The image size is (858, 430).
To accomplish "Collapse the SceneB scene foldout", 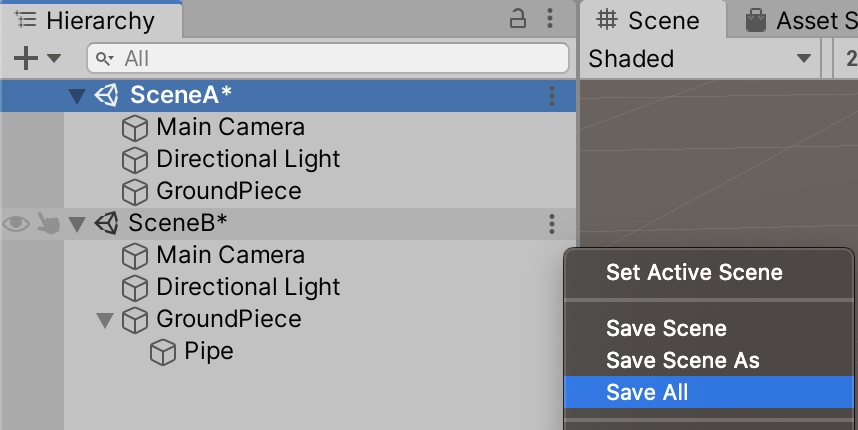I will tap(77, 224).
